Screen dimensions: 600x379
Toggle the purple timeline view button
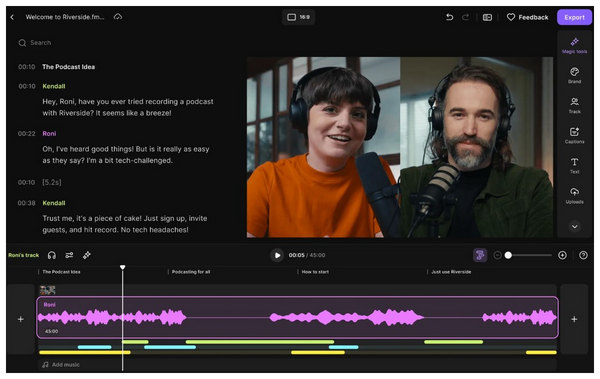[x=480, y=255]
